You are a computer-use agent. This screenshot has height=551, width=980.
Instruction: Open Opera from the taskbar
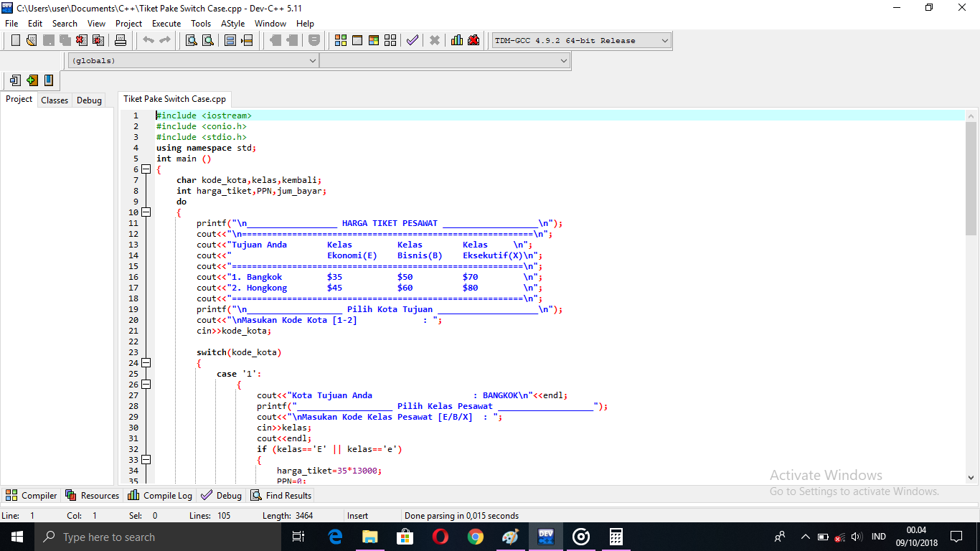coord(440,537)
